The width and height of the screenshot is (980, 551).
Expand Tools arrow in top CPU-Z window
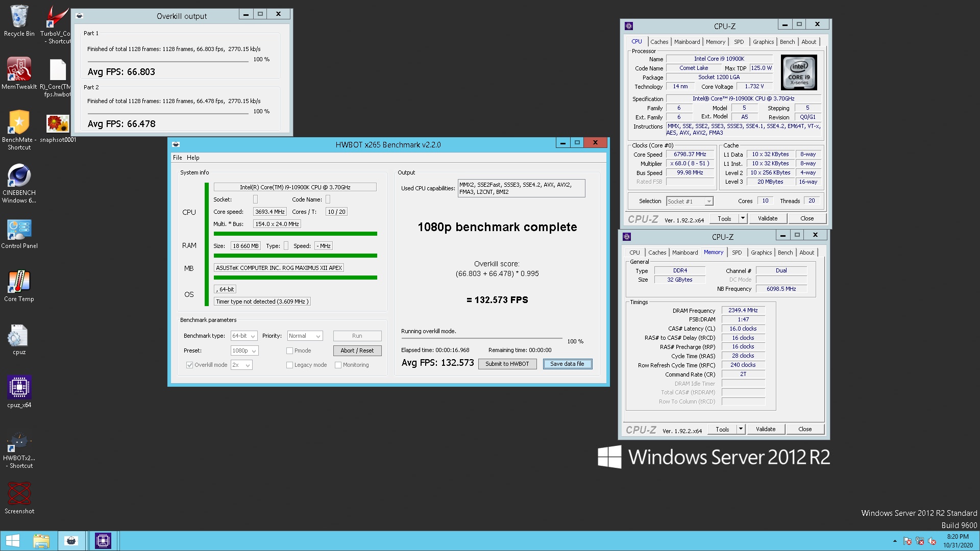(x=743, y=218)
